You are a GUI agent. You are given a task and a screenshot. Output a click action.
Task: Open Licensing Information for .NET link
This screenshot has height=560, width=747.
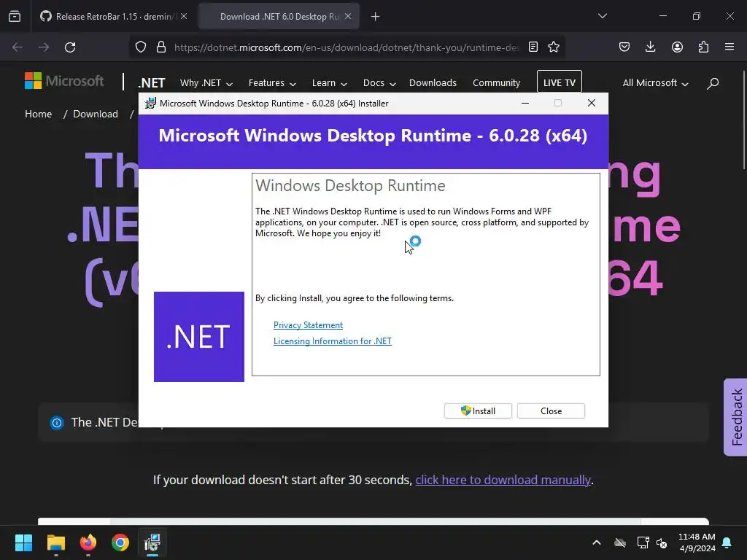tap(333, 341)
